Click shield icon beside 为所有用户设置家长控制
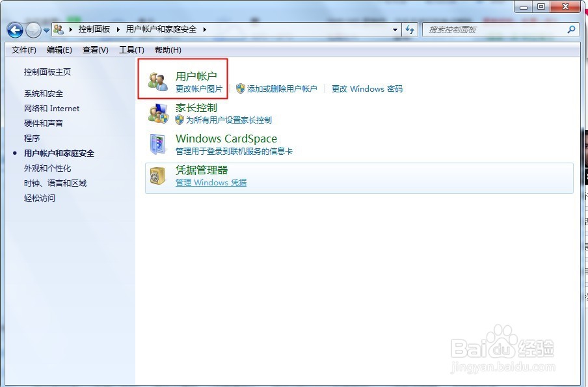The image size is (588, 387). [x=180, y=120]
